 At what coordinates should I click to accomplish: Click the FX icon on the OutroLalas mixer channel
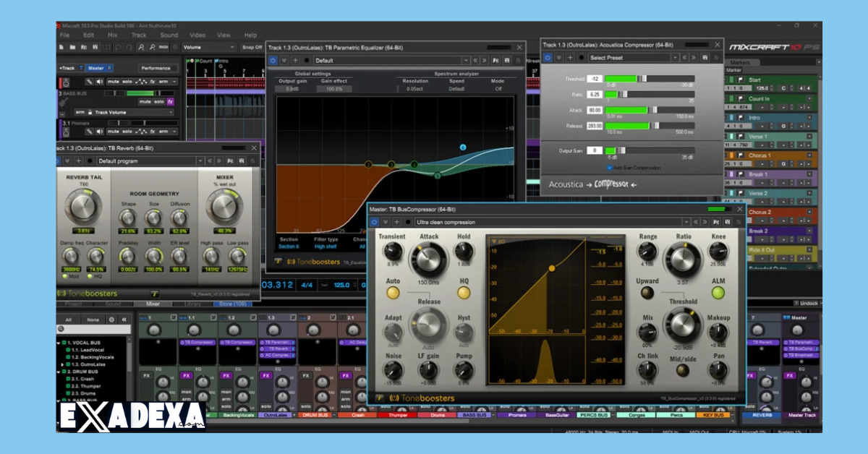267,375
